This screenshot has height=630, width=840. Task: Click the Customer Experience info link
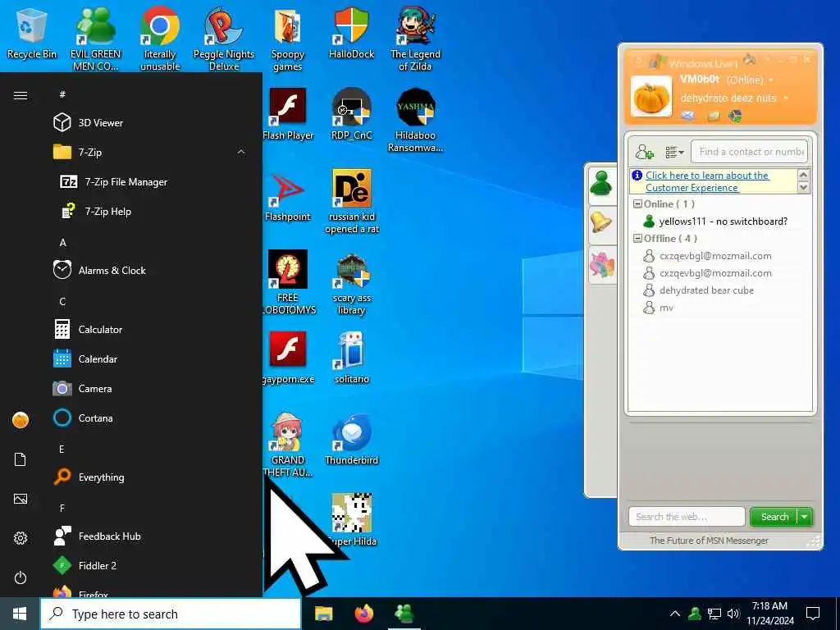click(x=706, y=181)
